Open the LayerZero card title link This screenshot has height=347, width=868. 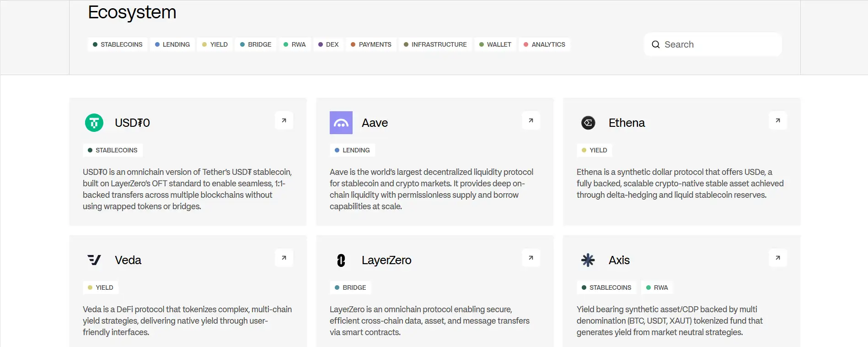(386, 260)
